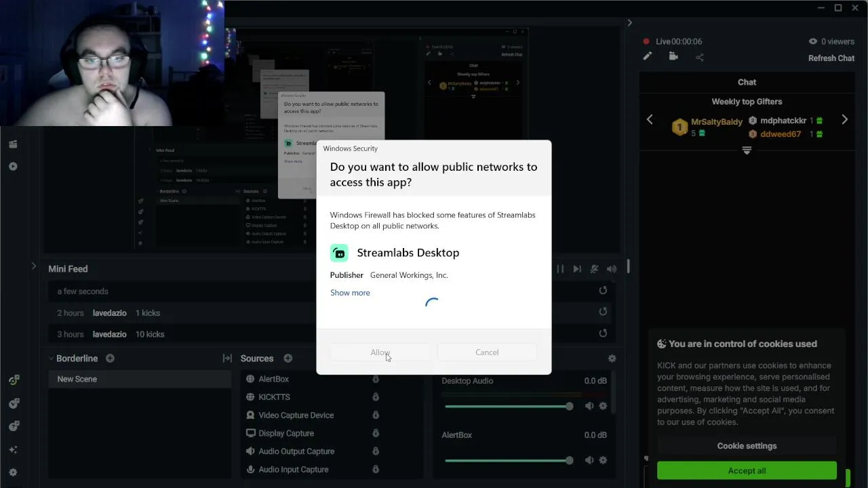Click Show more in firewall dialog
The height and width of the screenshot is (488, 868).
(x=350, y=293)
